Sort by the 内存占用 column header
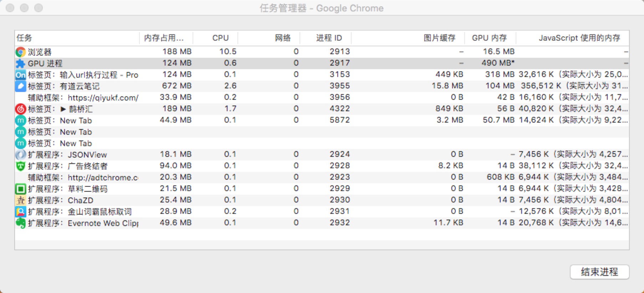The height and width of the screenshot is (293, 644). tap(164, 38)
